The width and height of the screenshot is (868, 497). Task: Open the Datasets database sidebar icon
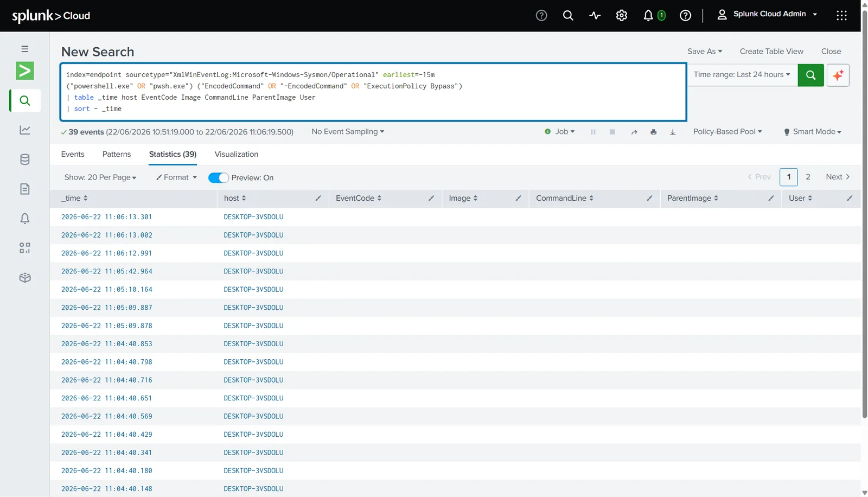(25, 160)
